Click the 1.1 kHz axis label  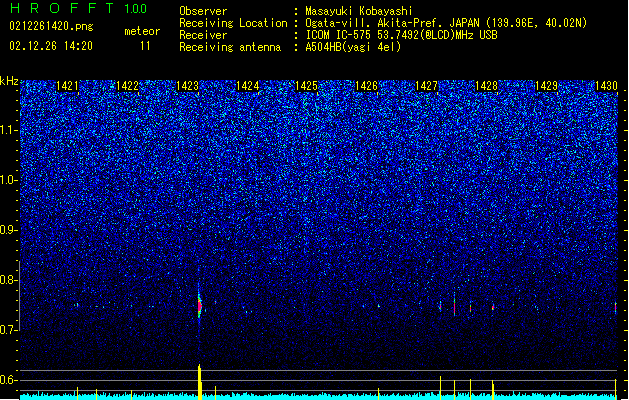8,130
